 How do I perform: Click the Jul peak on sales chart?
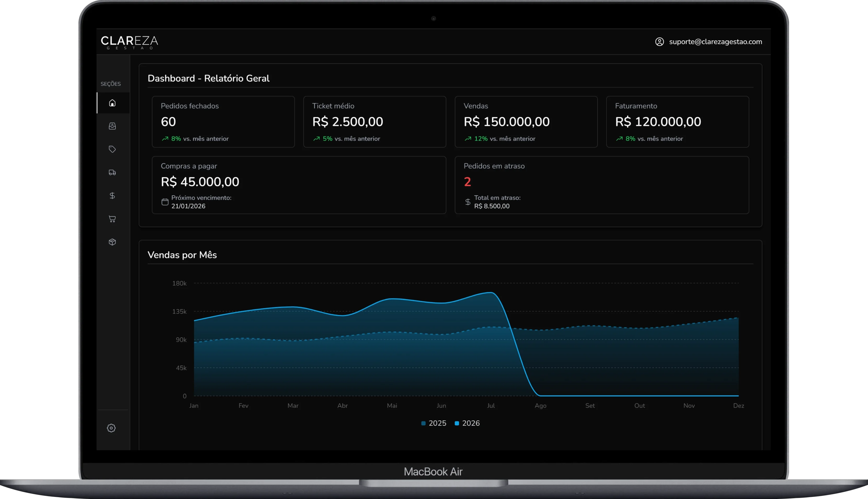tap(491, 293)
